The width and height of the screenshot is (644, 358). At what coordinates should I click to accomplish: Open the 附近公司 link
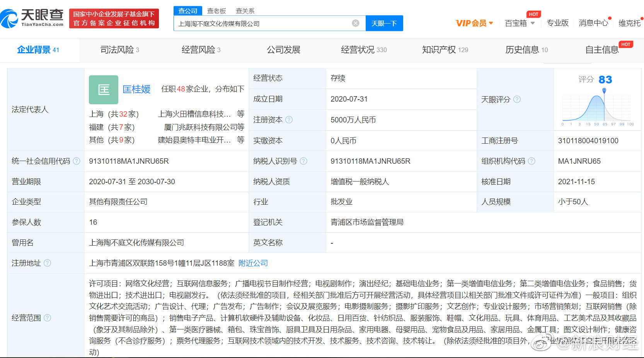(253, 263)
